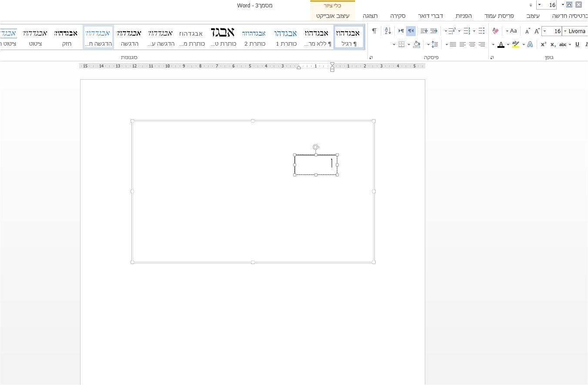
Task: Click the strikethrough abc icon
Action: [563, 44]
